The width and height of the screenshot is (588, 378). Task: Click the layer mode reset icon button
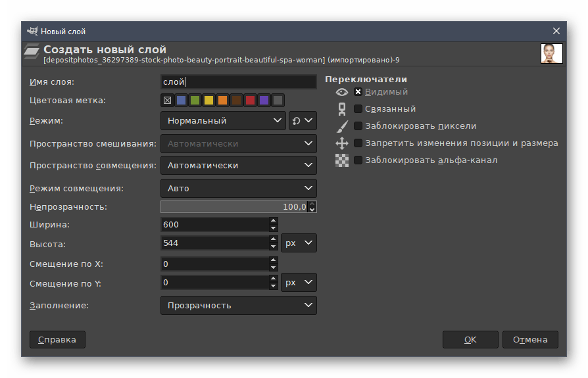click(x=303, y=121)
